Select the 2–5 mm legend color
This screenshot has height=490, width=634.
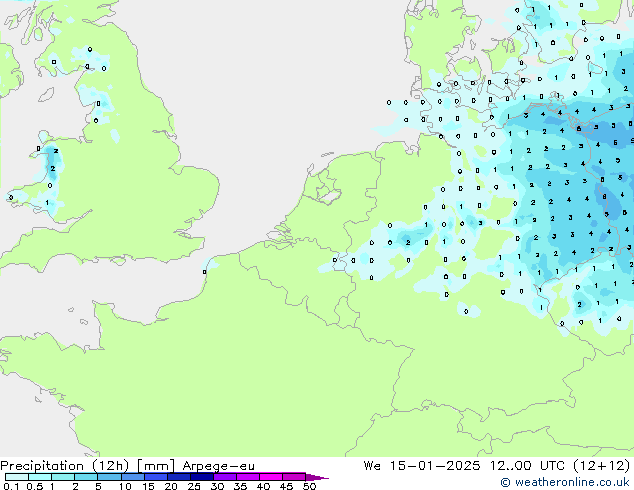tap(86, 477)
